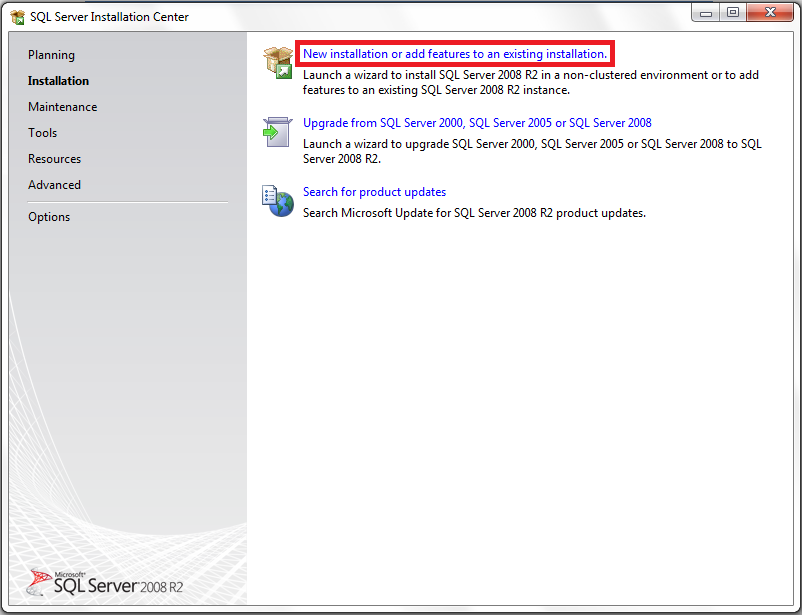Show the Resources section

pyautogui.click(x=54, y=159)
